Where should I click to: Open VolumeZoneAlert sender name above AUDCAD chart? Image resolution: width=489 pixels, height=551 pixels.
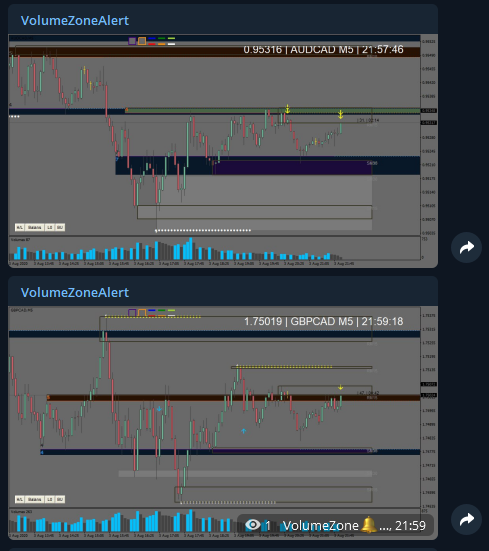point(75,20)
